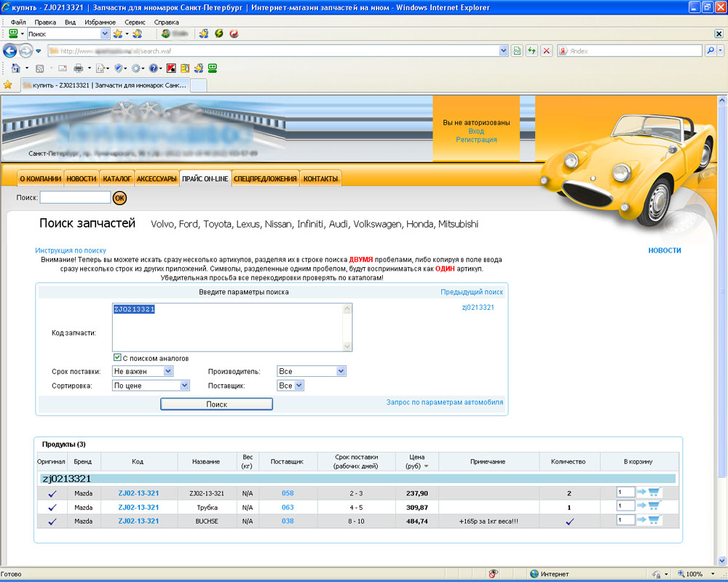The image size is (728, 582).
Task: Open the Home page icon in command bar
Action: pos(16,68)
